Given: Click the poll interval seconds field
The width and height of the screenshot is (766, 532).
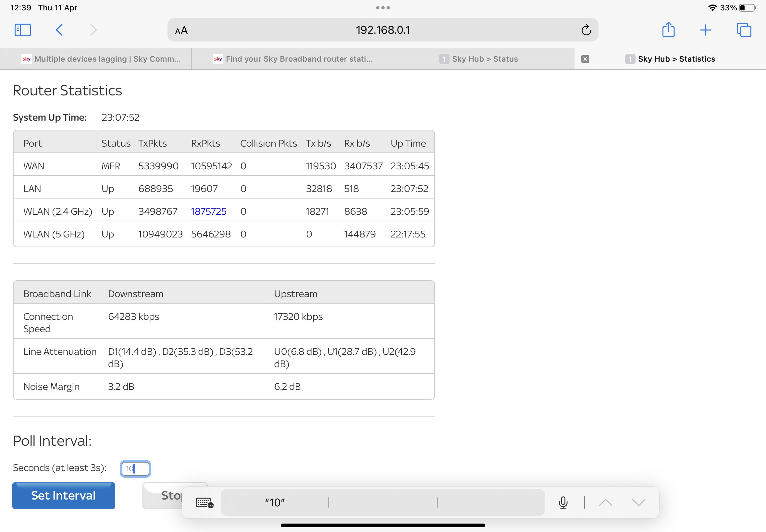Looking at the screenshot, I should (x=135, y=468).
